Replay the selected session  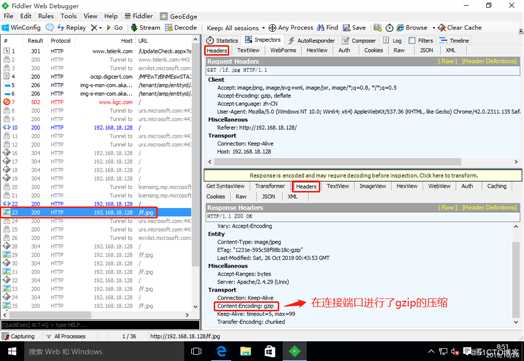point(72,28)
